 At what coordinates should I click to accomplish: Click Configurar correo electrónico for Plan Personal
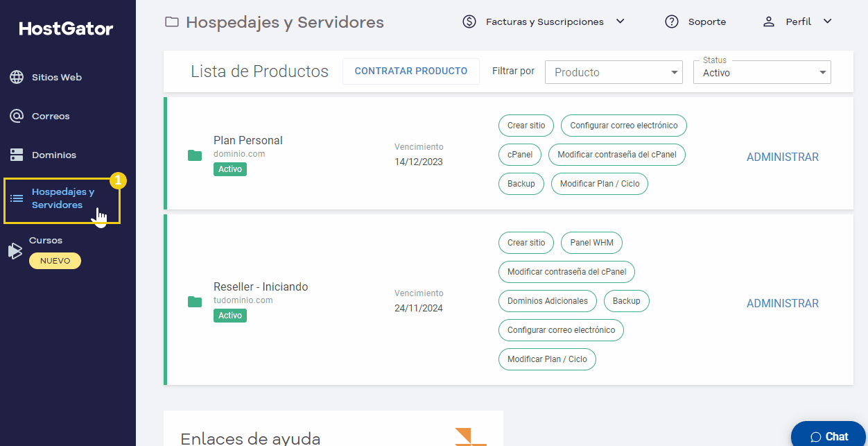(624, 126)
